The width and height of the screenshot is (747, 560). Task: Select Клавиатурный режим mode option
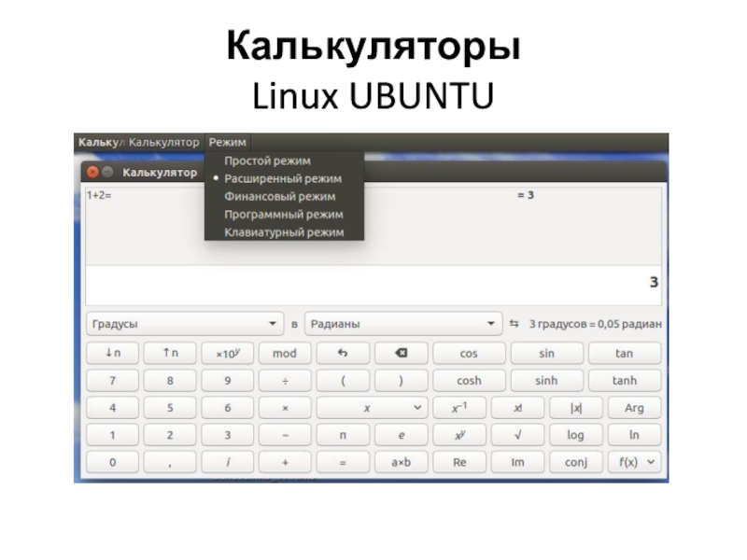[x=284, y=232]
